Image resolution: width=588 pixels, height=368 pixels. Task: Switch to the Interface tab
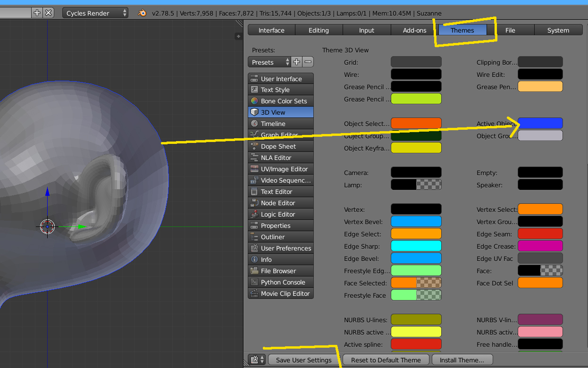pyautogui.click(x=271, y=30)
